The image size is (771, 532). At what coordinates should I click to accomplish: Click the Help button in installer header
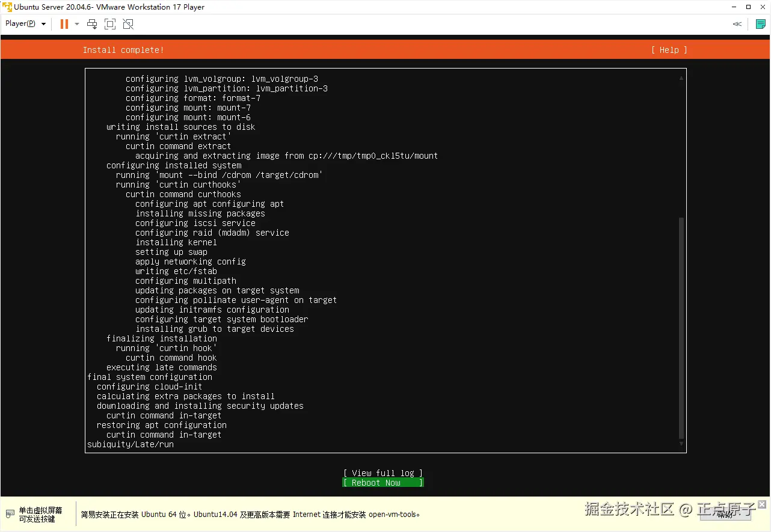[x=669, y=50]
